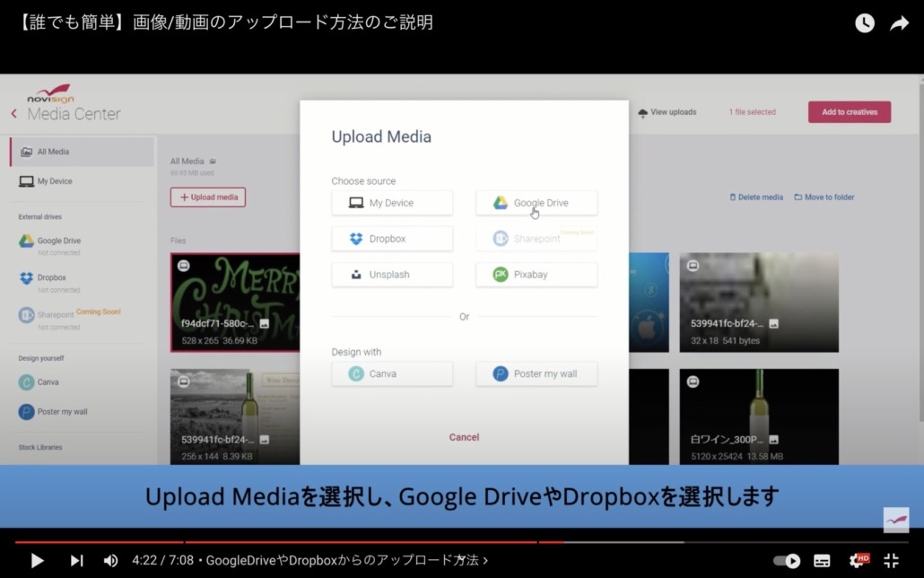Toggle selection circle on 白ワイン_300P thumbnail
The width and height of the screenshot is (924, 578).
693,381
